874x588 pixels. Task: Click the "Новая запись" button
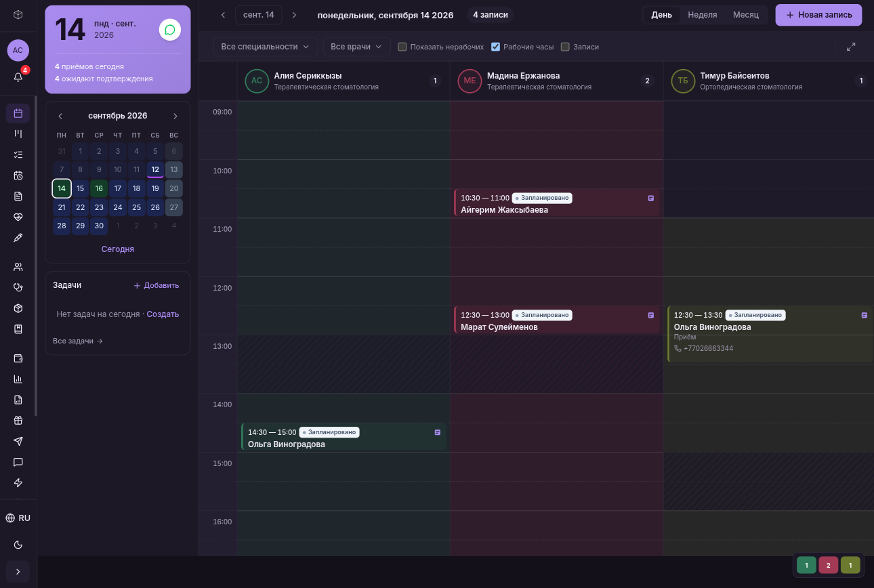818,15
